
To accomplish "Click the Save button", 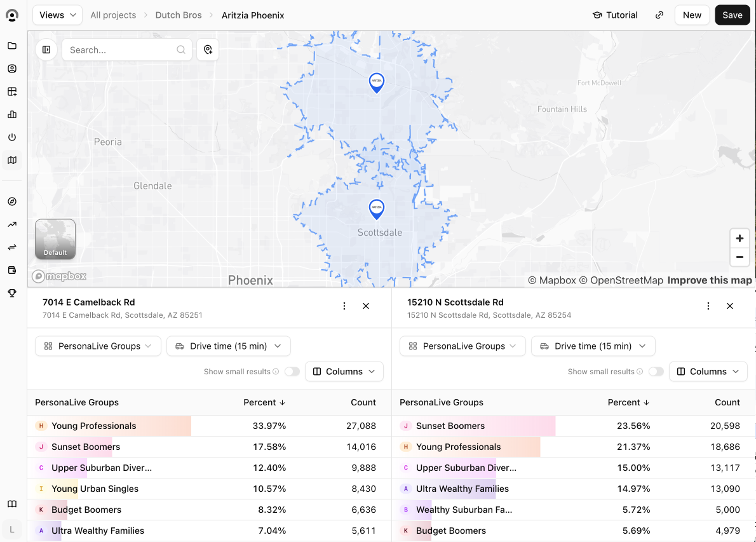I will tap(732, 15).
